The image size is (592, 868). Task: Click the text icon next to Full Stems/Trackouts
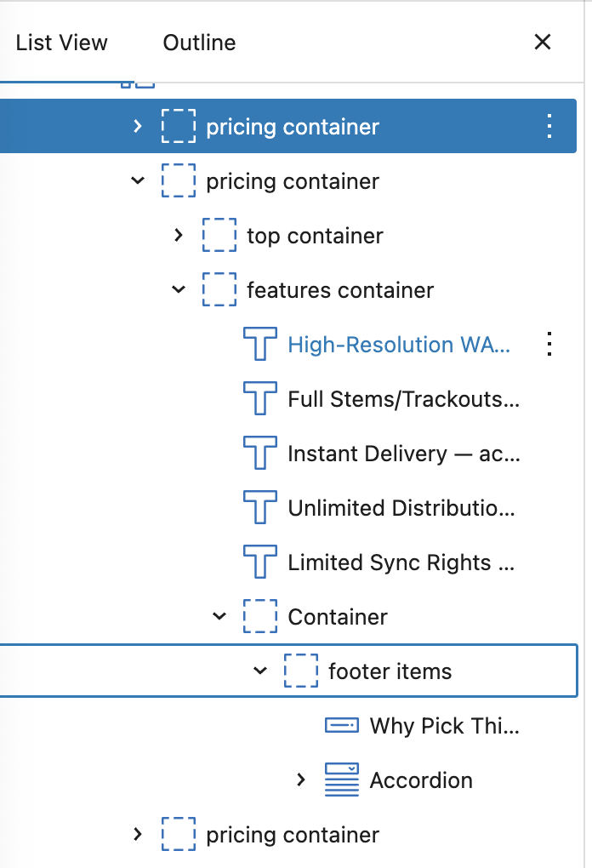pos(260,399)
